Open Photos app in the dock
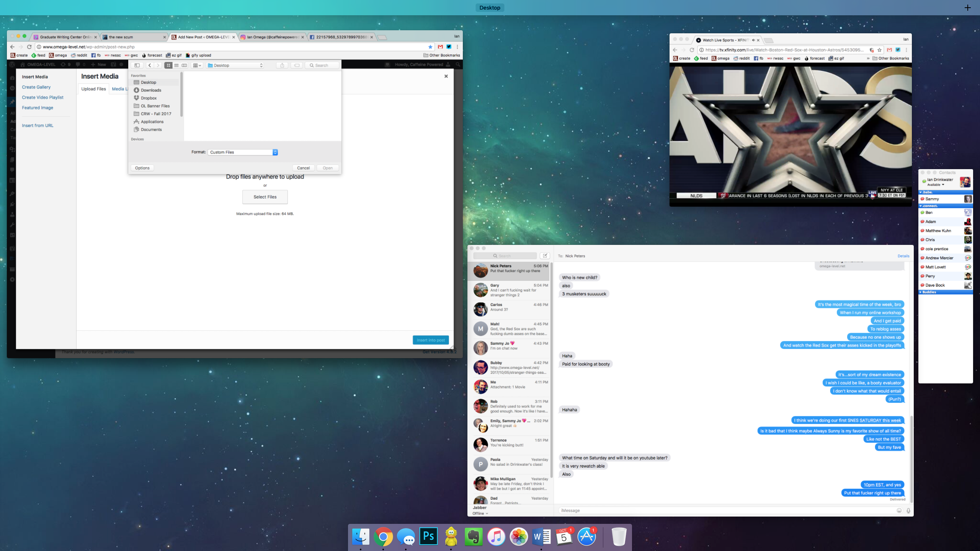 pos(519,536)
